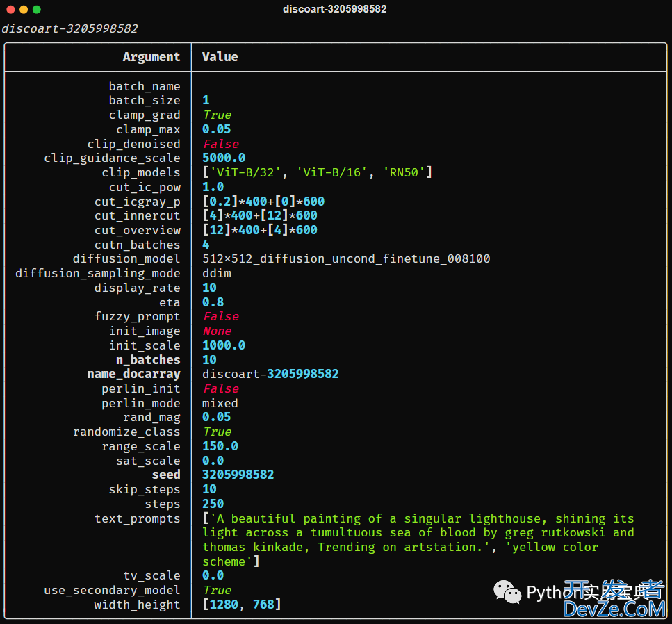Click the False value for fuzzy_prompt

coord(221,317)
